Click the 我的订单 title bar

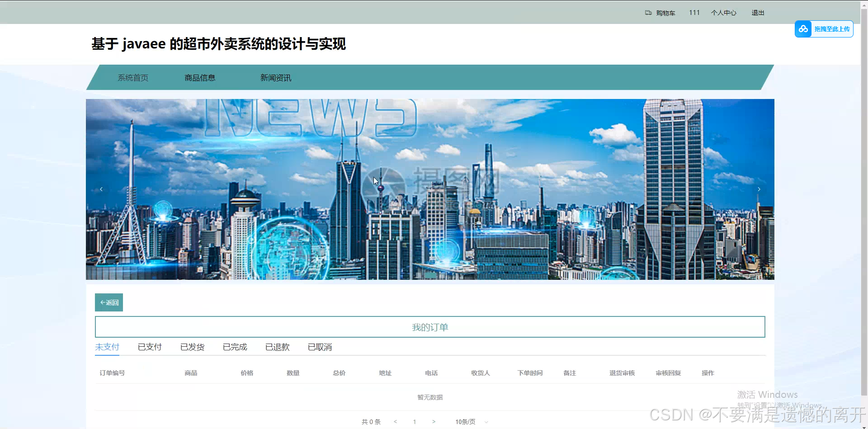430,327
